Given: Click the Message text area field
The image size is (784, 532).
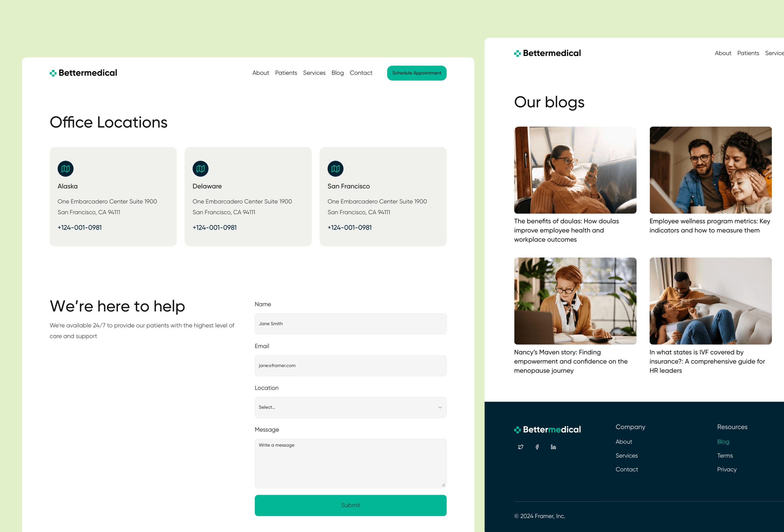Looking at the screenshot, I should click(x=350, y=463).
